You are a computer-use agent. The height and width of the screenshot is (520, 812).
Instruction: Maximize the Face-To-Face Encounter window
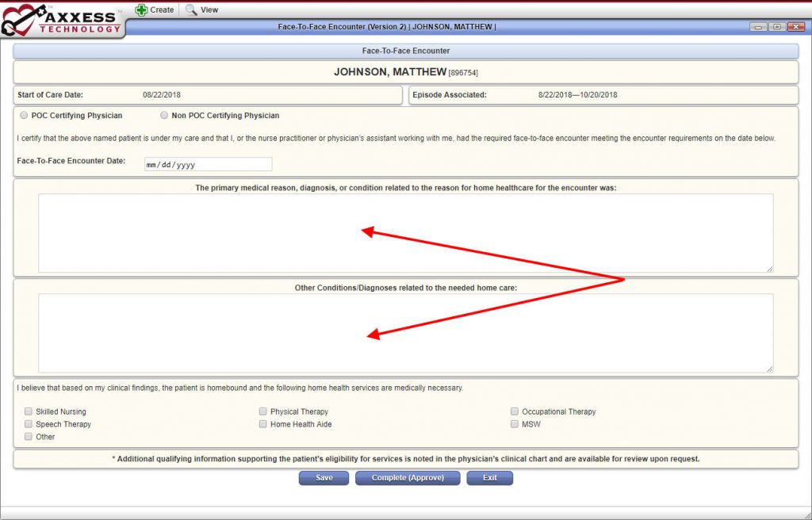[777, 27]
